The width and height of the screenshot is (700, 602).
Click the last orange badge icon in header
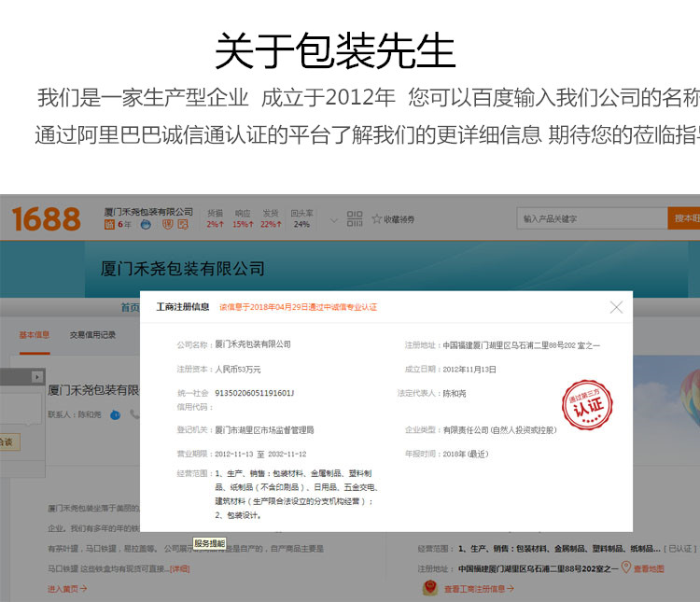(183, 225)
